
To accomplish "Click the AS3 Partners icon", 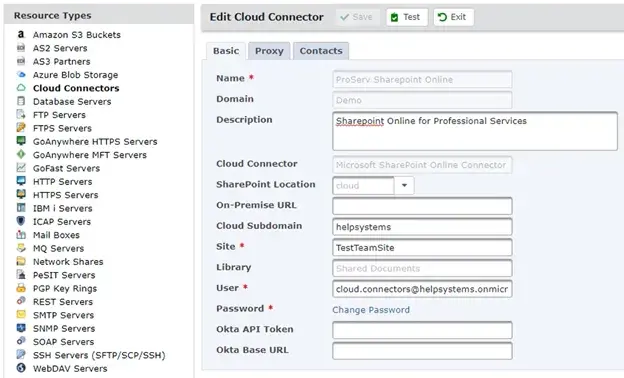I will (x=21, y=61).
